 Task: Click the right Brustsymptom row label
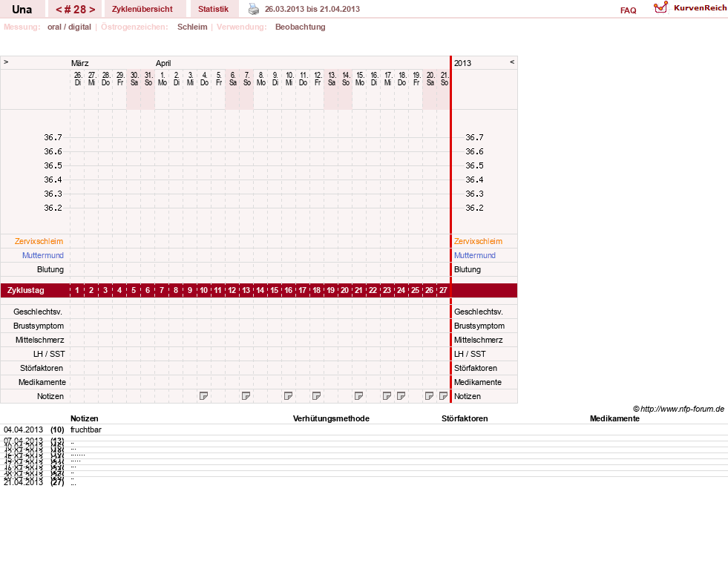tap(479, 326)
